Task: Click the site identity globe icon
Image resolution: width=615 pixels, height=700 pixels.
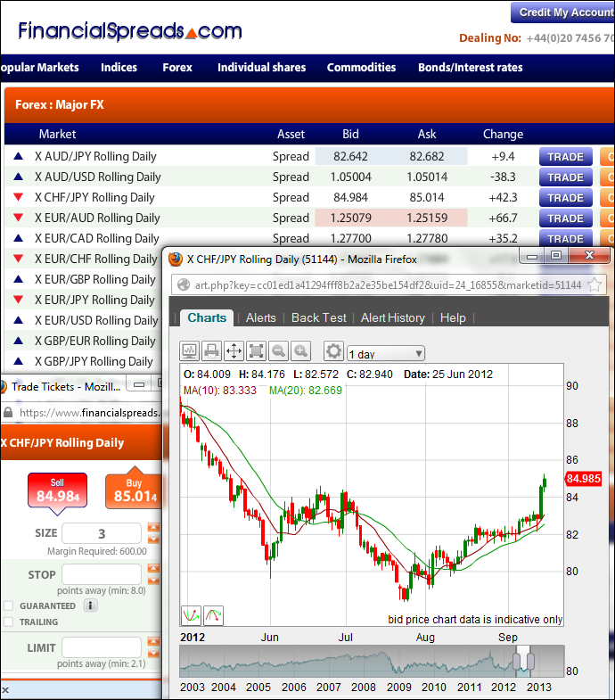Action: point(184,284)
